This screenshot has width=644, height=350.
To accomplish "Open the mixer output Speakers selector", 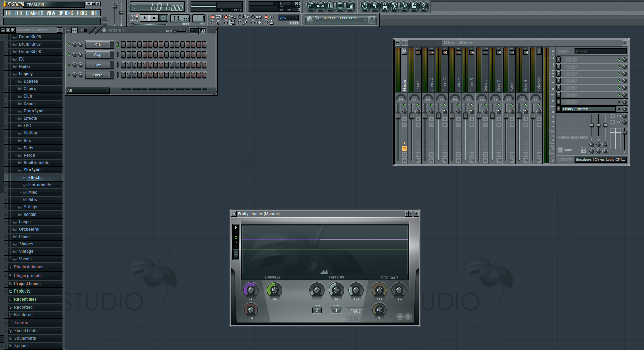I will click(x=601, y=160).
